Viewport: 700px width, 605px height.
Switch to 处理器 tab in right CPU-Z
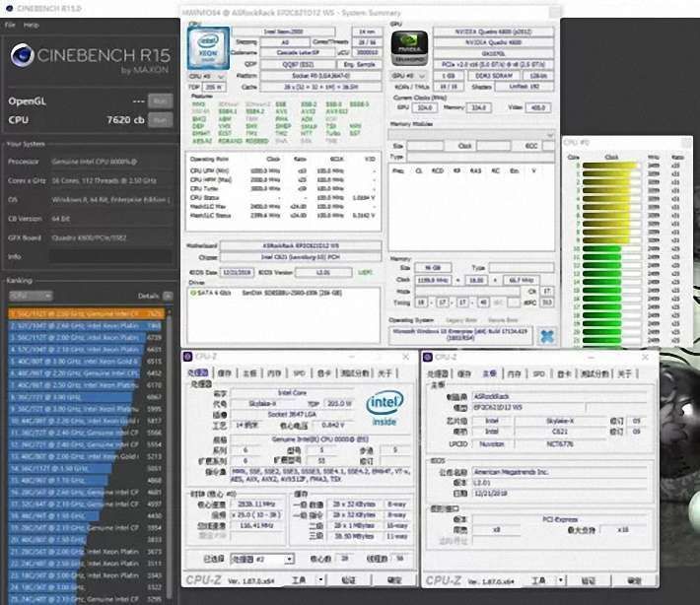pos(438,373)
